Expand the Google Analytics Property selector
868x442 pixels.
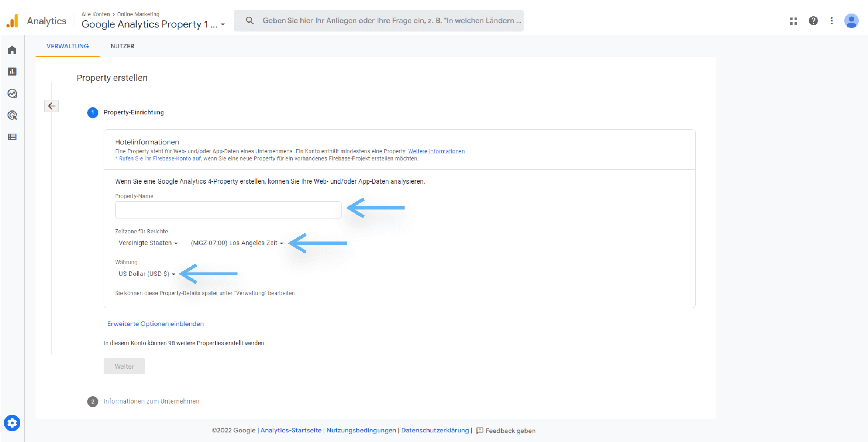tap(153, 24)
